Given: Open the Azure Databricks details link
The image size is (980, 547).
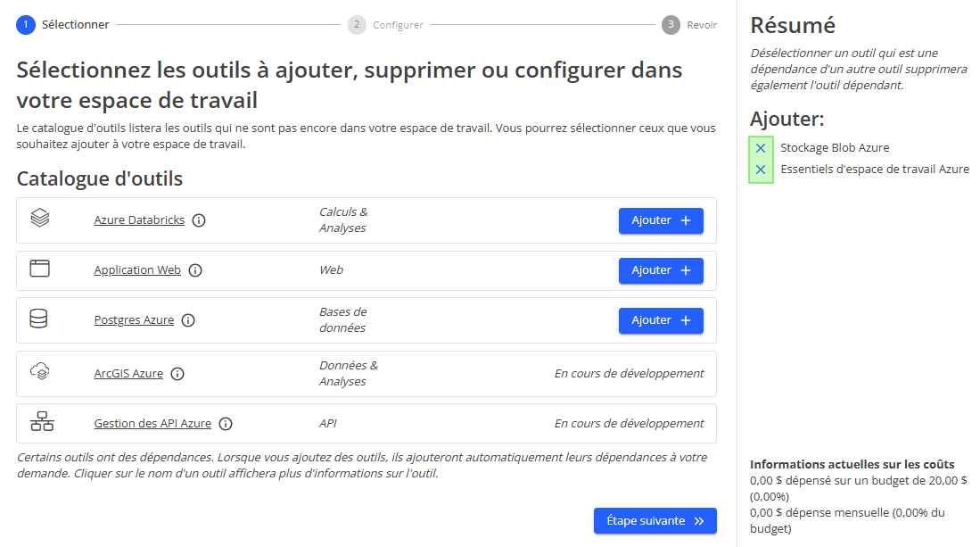Looking at the screenshot, I should [139, 220].
